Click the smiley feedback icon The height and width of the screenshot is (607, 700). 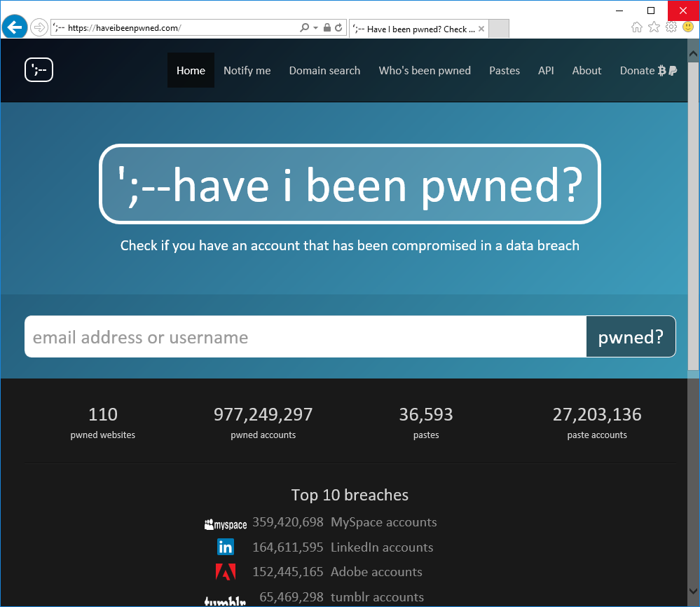tap(688, 27)
